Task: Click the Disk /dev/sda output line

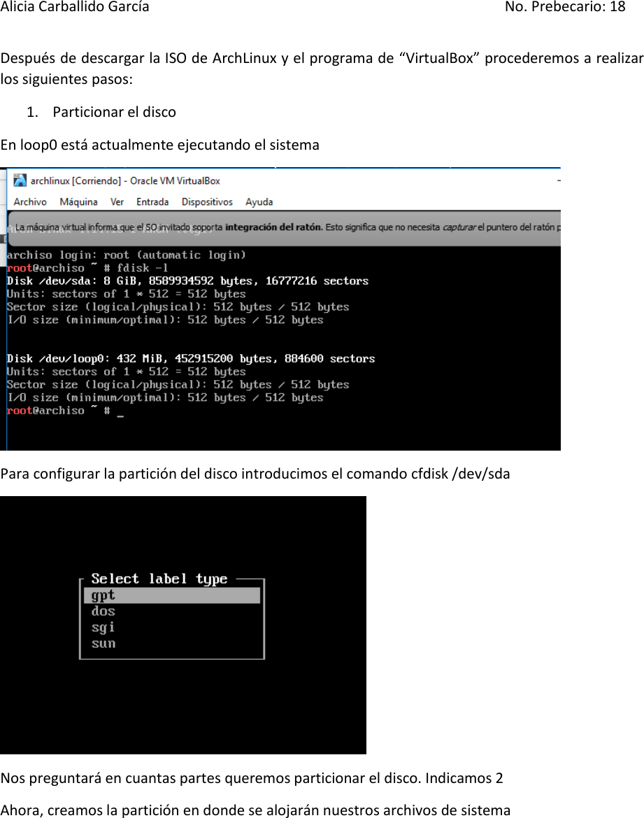Action: point(187,280)
